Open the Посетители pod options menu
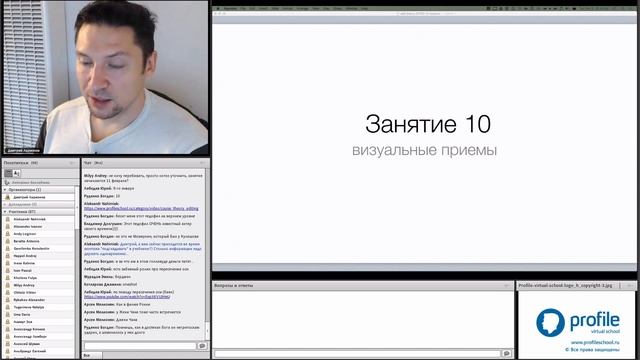 (72, 163)
